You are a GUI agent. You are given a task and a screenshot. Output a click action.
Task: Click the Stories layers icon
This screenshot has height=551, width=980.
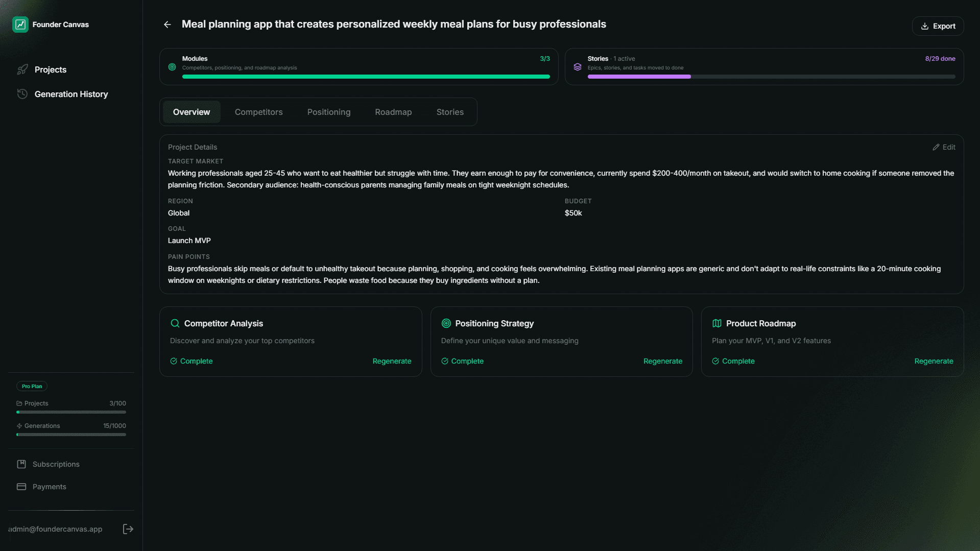578,67
